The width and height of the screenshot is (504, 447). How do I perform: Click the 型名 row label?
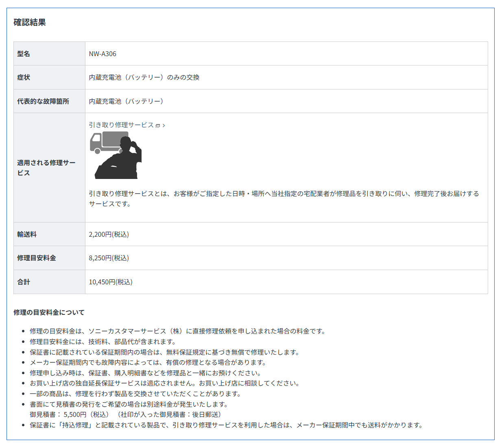click(24, 54)
